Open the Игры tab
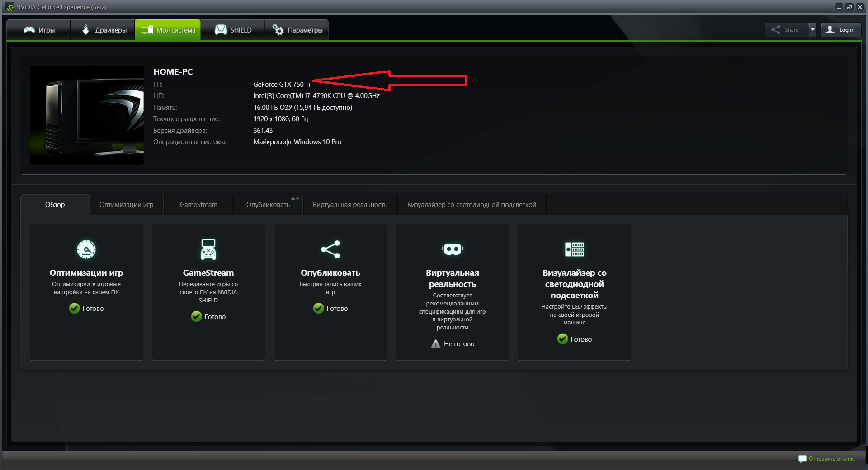868x470 pixels. pos(39,30)
